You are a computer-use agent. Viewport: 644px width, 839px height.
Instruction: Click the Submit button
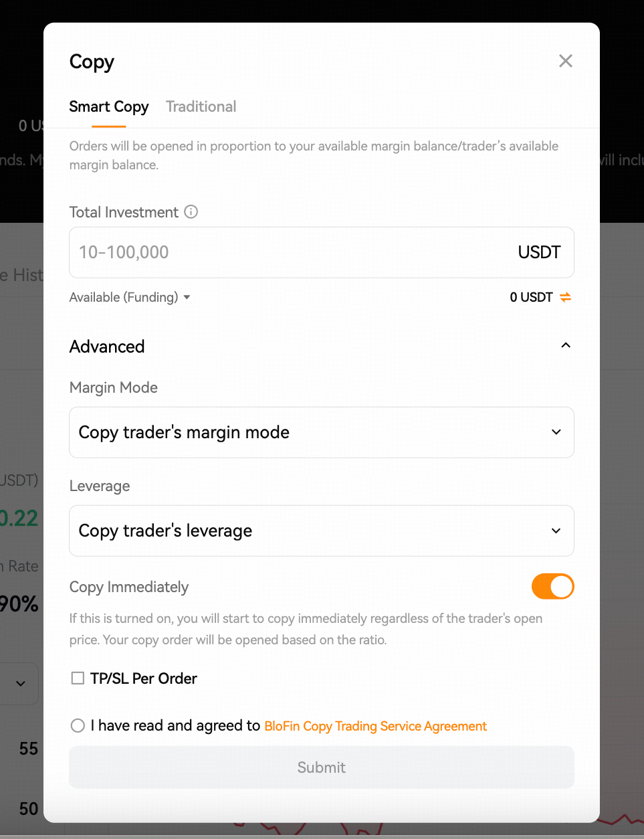(x=322, y=767)
